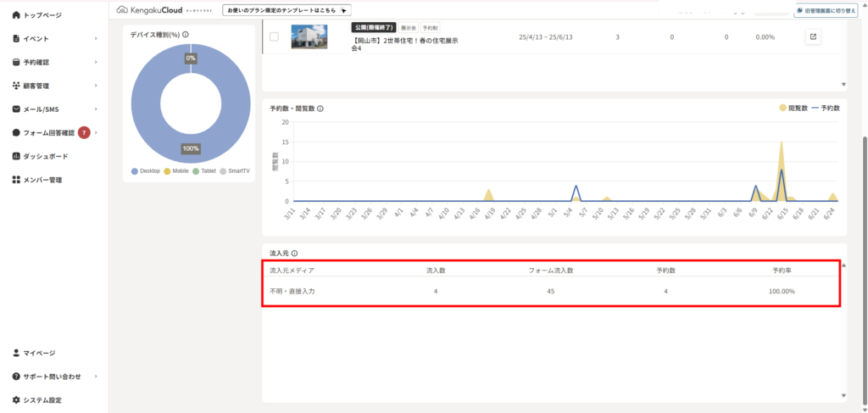Open the トップページ home icon
Image resolution: width=868 pixels, height=413 pixels.
(x=16, y=15)
